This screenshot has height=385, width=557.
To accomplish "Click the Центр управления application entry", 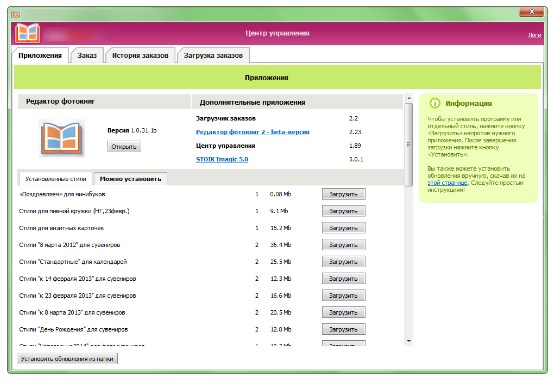I will (x=225, y=146).
